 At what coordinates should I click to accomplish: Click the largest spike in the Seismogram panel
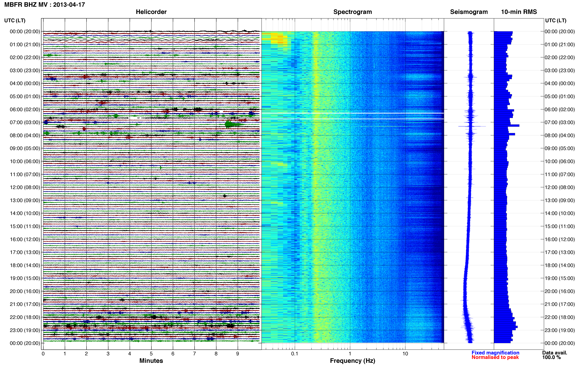coord(472,126)
